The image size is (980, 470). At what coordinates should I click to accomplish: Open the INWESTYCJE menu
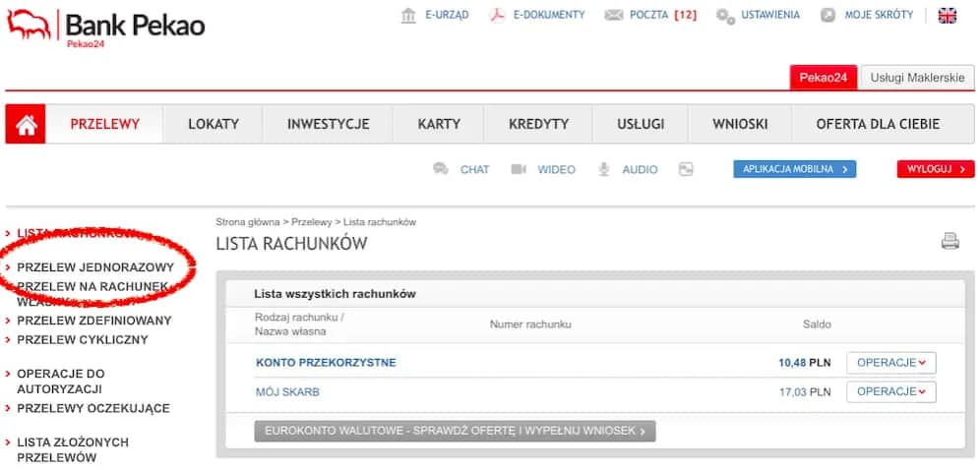[x=328, y=124]
